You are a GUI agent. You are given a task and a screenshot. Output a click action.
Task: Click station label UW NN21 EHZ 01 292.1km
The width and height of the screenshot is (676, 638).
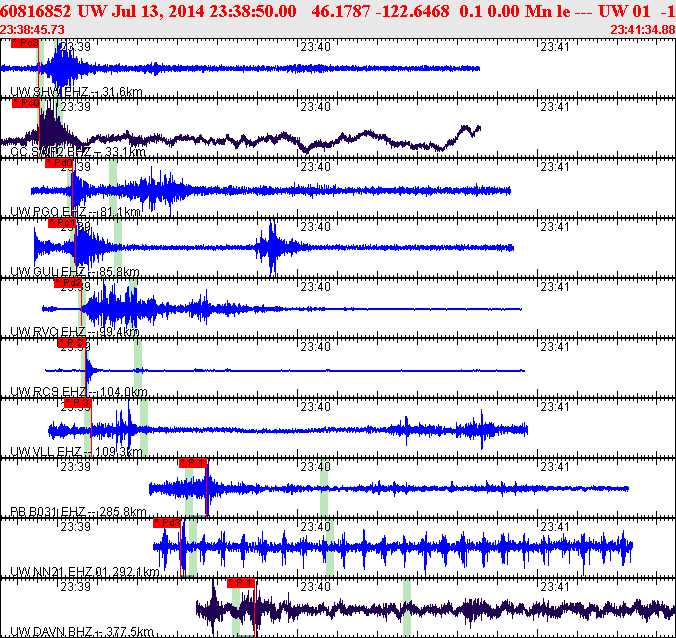point(84,571)
